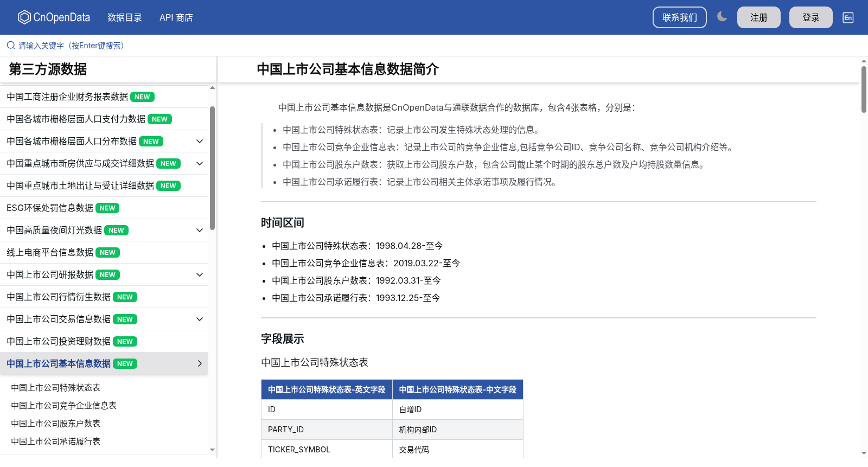Open 中国上市公司特殊状态表 sub-item
Image resolution: width=868 pixels, height=467 pixels.
pyautogui.click(x=55, y=387)
